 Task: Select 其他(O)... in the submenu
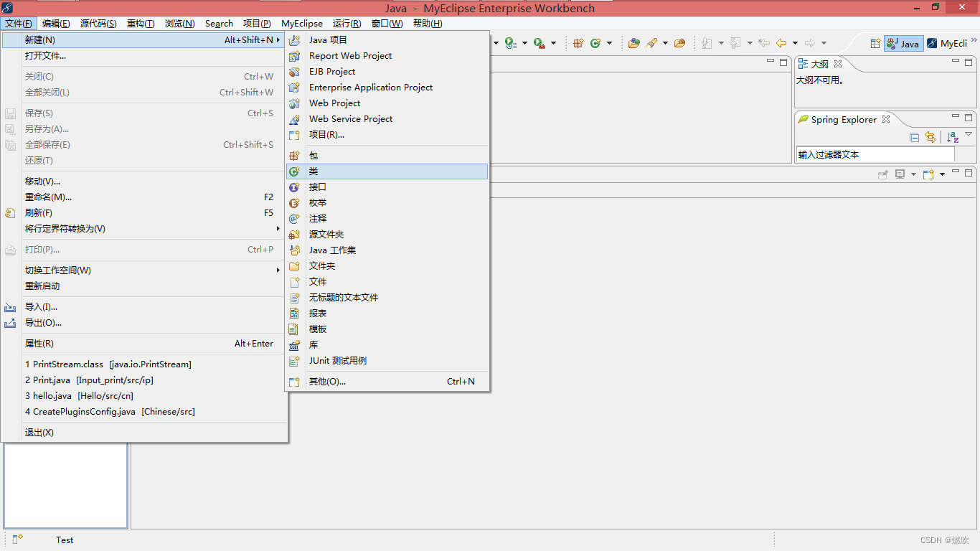pos(387,381)
